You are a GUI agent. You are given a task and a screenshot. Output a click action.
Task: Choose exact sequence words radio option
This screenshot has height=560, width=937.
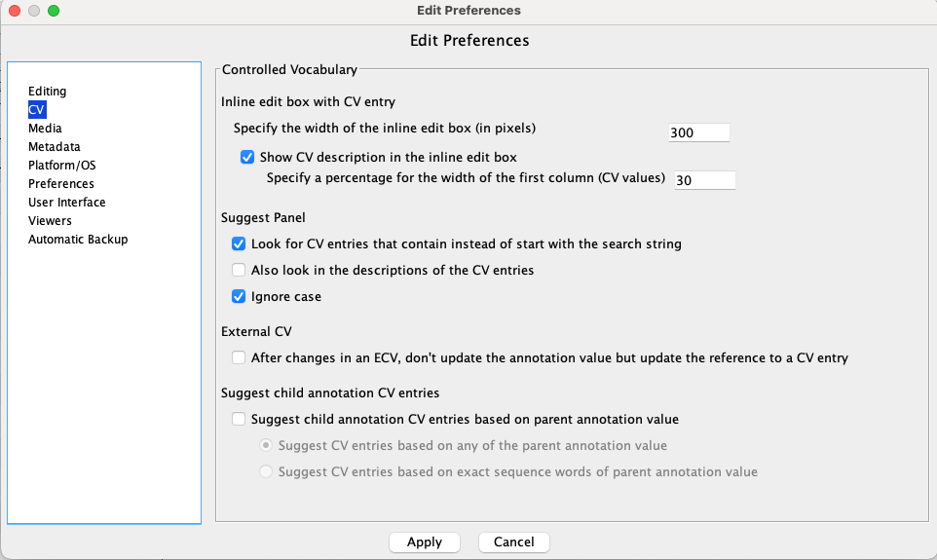tap(266, 471)
